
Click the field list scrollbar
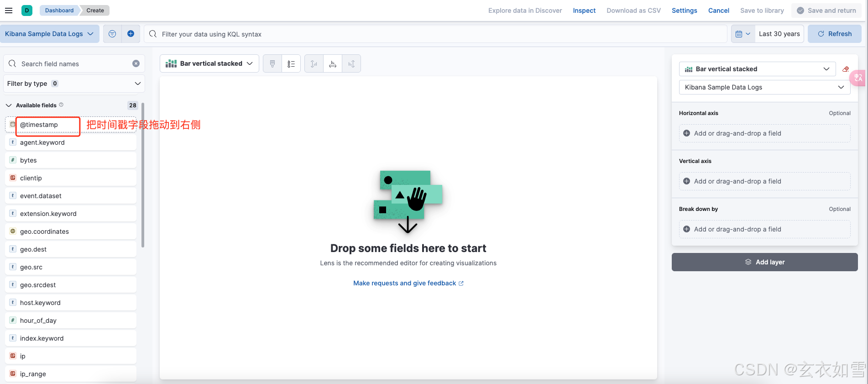(x=143, y=175)
